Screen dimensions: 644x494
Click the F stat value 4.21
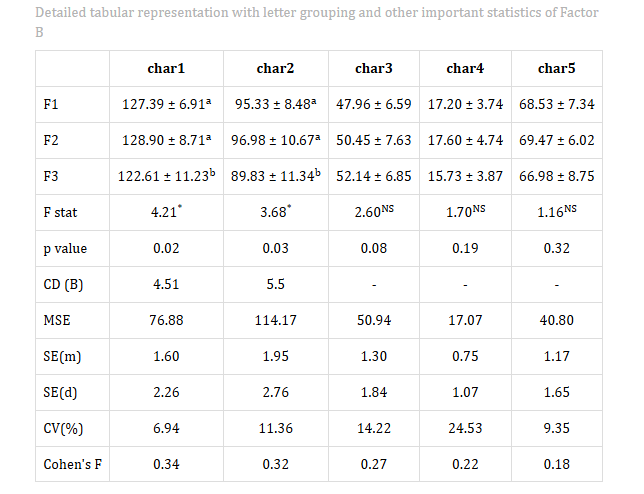(166, 212)
